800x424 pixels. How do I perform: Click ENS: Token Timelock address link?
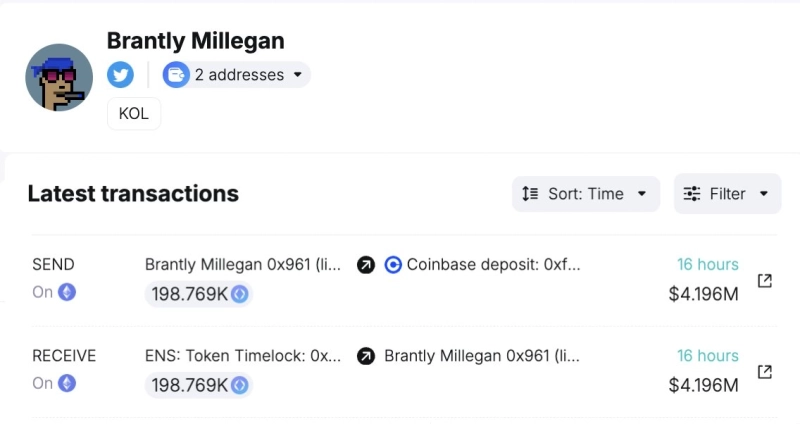pyautogui.click(x=243, y=356)
